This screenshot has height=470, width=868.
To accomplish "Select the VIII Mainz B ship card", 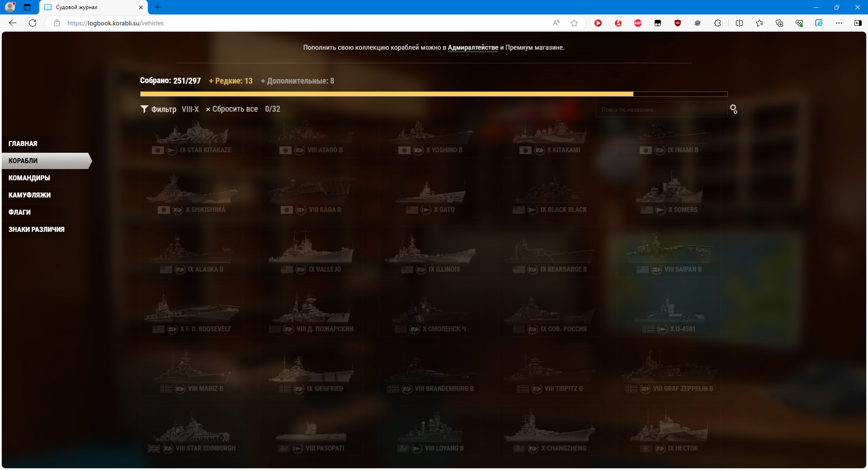I will [x=192, y=371].
